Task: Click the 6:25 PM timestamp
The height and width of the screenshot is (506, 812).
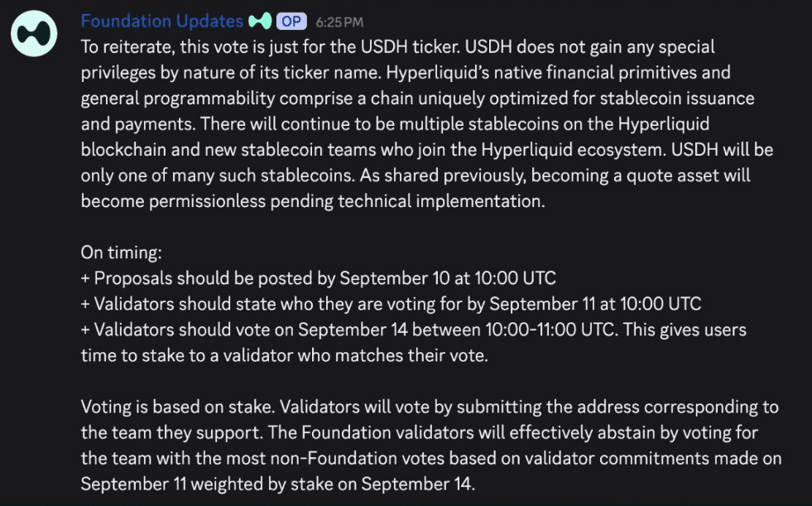Action: (x=339, y=21)
